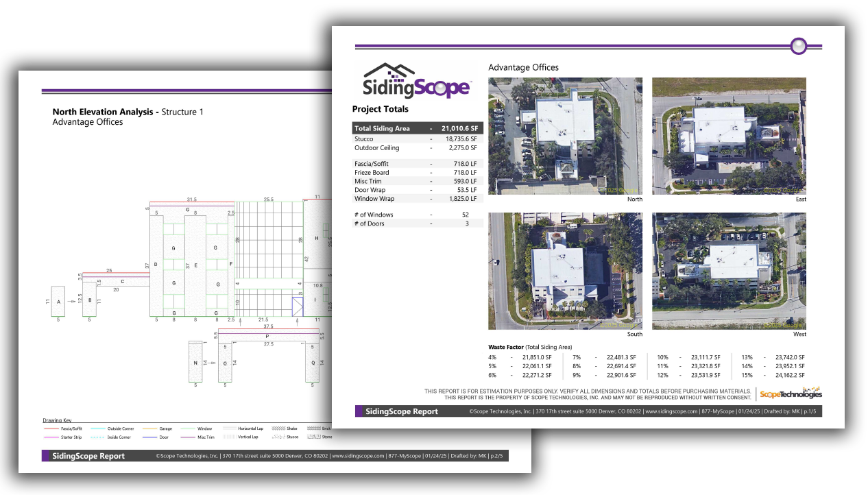
Task: Open the East aerial photo
Action: (x=729, y=136)
